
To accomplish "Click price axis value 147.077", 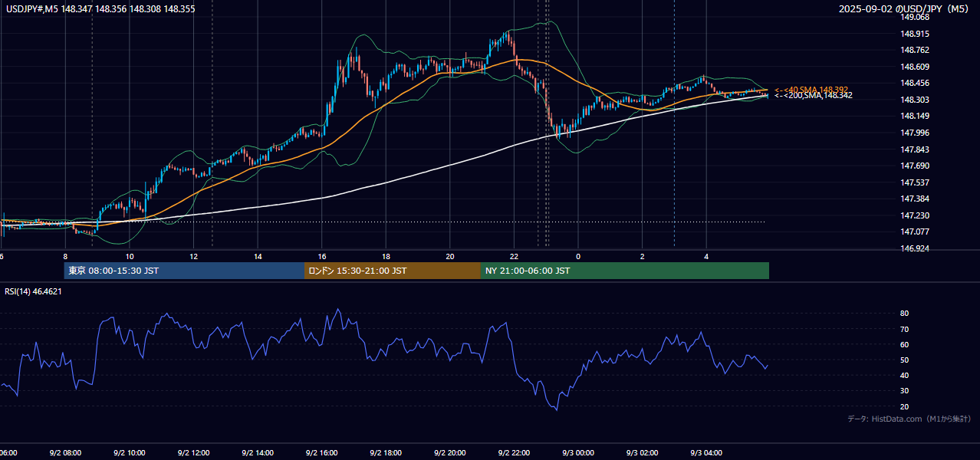I will 915,232.
